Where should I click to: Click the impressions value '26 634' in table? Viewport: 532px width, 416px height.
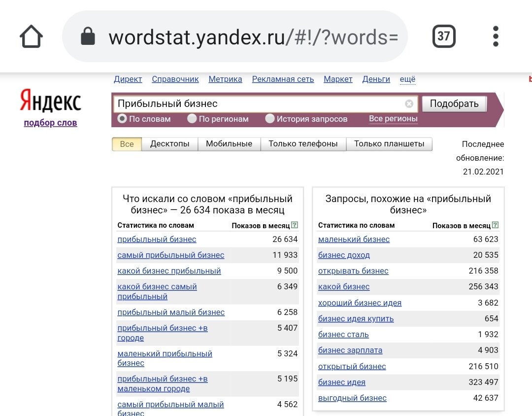285,240
